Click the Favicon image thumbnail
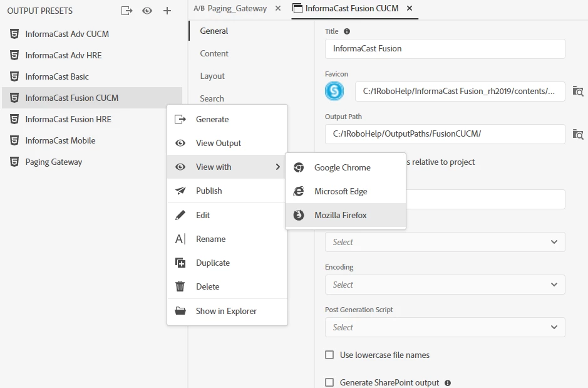This screenshot has height=388, width=588. [x=334, y=91]
